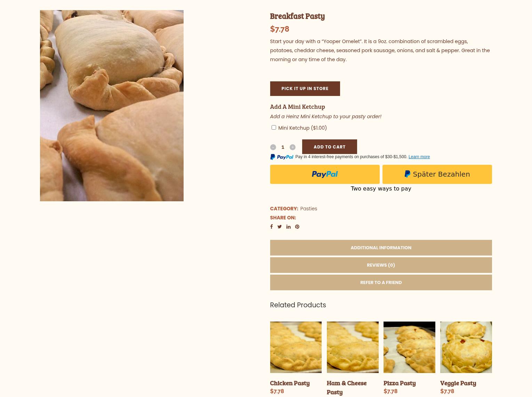Decrease quantity with minus button

[273, 147]
